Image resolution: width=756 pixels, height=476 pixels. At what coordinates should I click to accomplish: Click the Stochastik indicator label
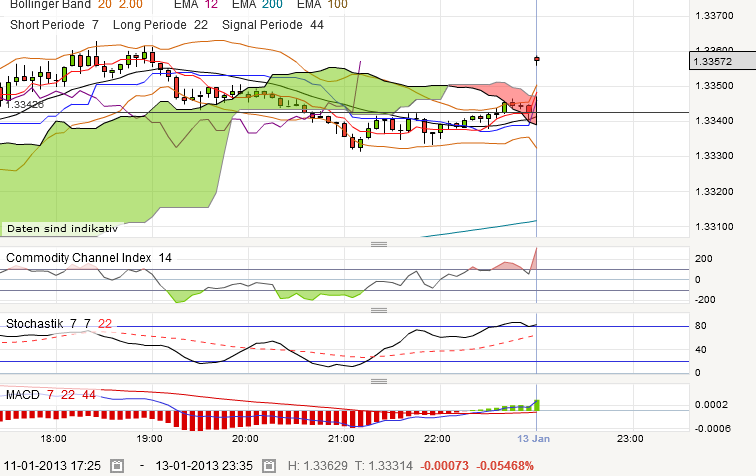(34, 324)
